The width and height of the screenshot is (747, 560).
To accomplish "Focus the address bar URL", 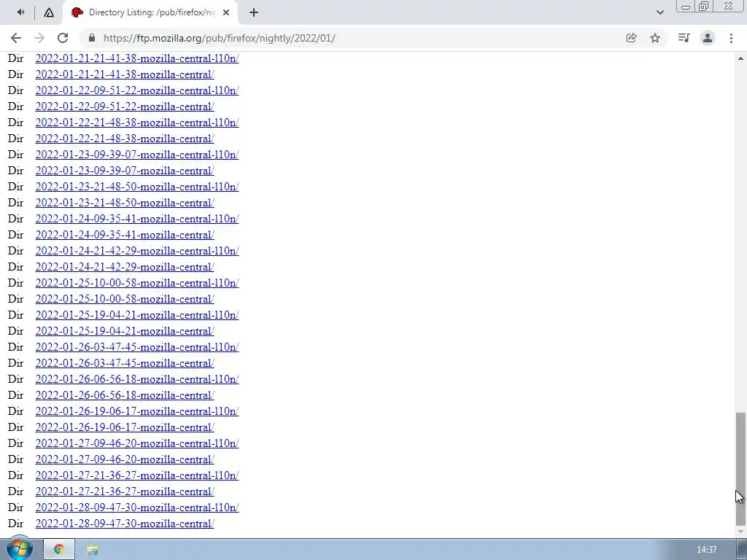I will pyautogui.click(x=219, y=38).
